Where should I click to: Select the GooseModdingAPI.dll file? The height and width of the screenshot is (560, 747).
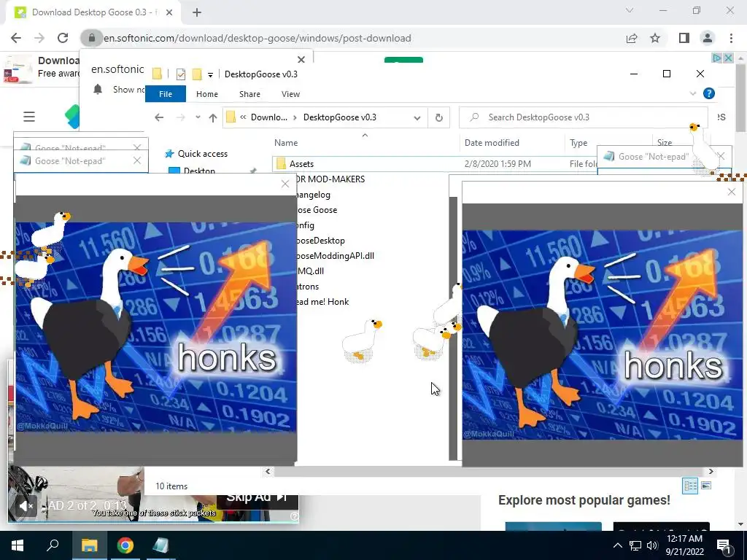(x=335, y=256)
